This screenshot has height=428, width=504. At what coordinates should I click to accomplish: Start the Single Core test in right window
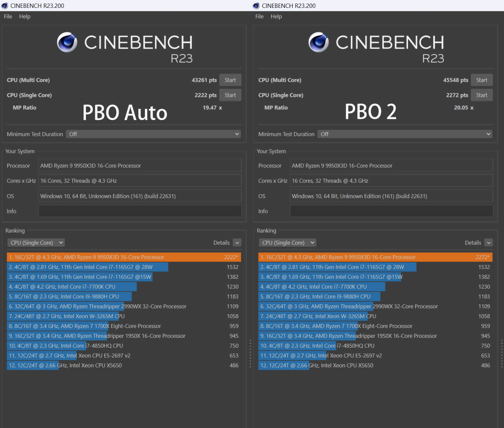point(482,95)
